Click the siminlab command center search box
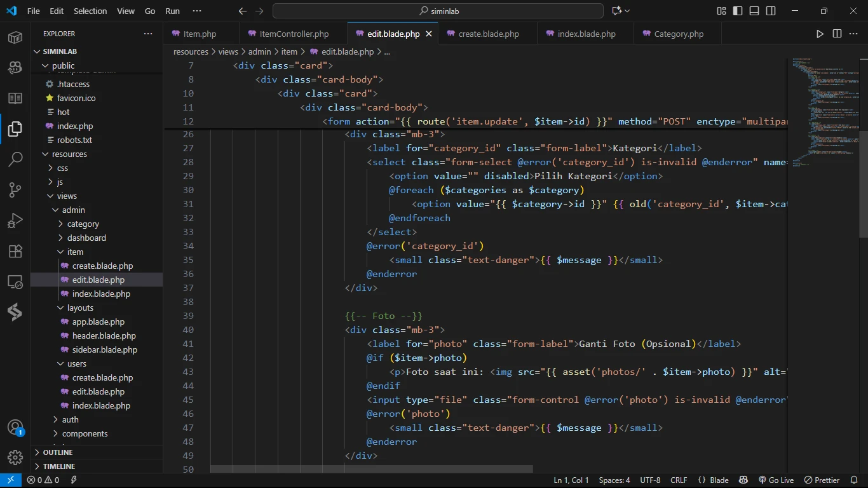This screenshot has height=488, width=868. click(x=438, y=11)
